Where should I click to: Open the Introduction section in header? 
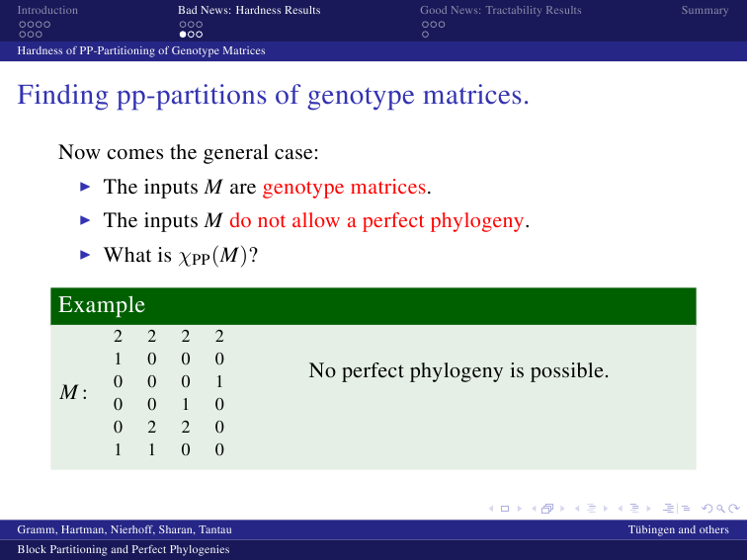[47, 10]
